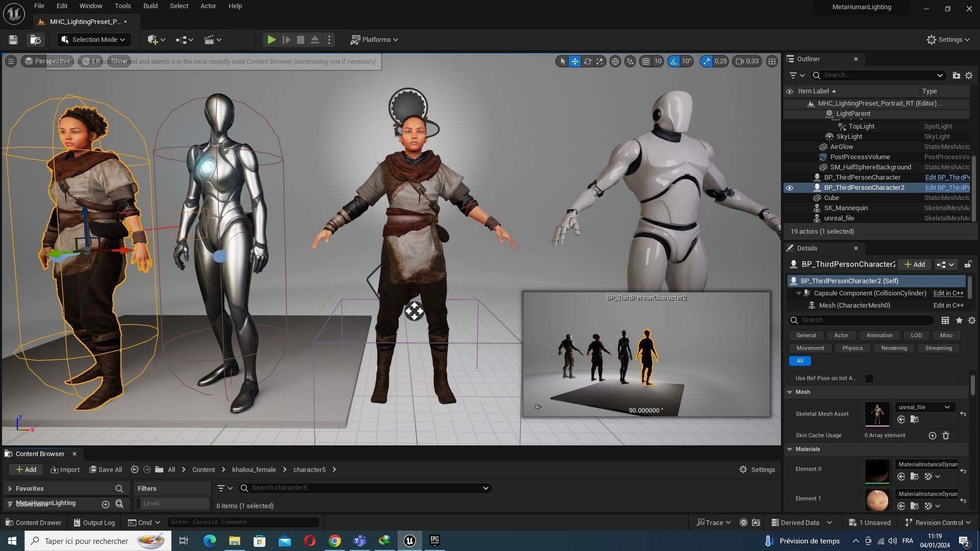Activate the Scale tool in viewport
The image size is (980, 551).
click(x=600, y=61)
